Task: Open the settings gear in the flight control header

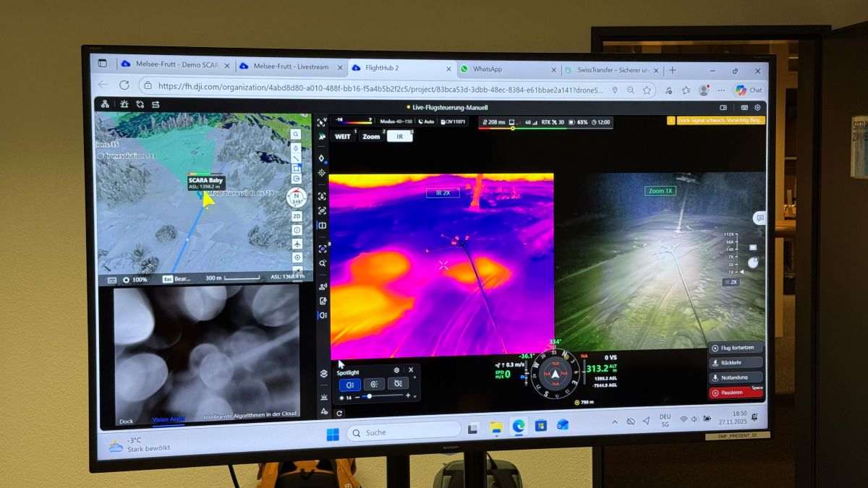Action: click(x=757, y=107)
